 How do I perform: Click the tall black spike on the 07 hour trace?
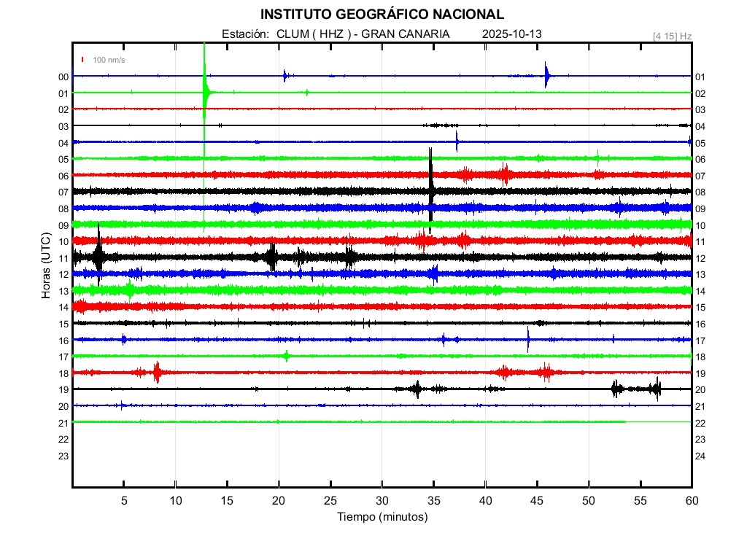pos(431,190)
